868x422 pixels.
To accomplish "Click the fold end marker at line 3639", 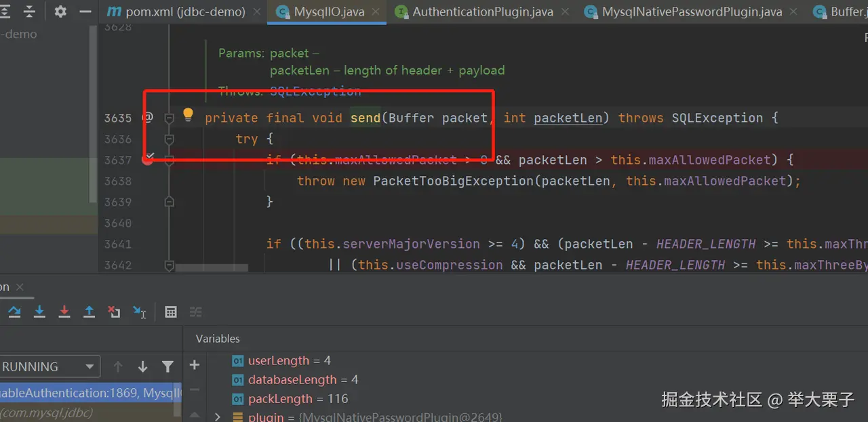I will pos(170,202).
